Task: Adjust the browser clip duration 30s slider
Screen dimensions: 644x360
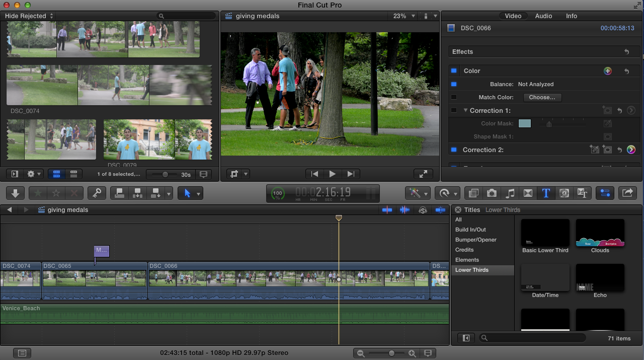Action: (x=164, y=174)
